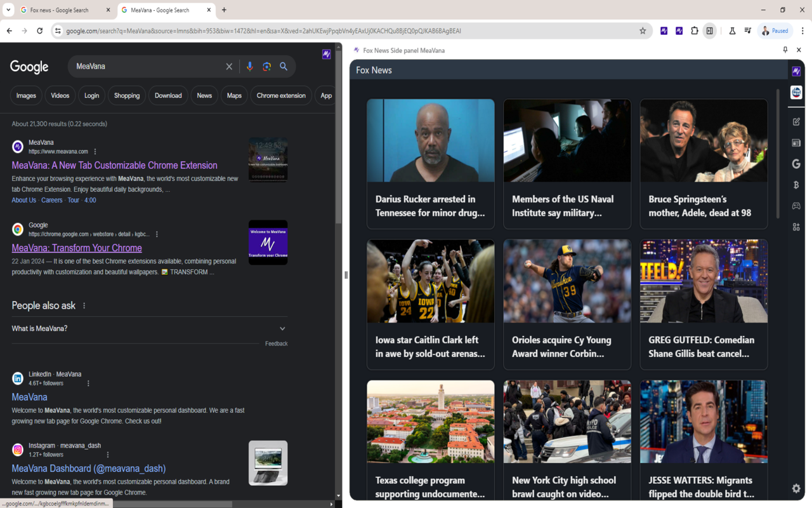The width and height of the screenshot is (812, 508).
Task: Click the MeaVana logo atop the panel sidebar
Action: click(796, 71)
